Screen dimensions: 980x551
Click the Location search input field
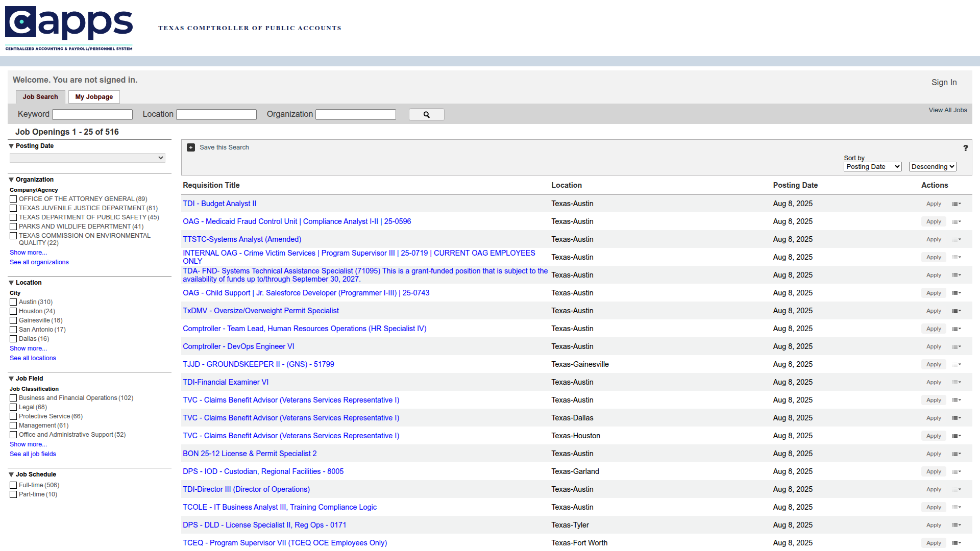(x=216, y=115)
